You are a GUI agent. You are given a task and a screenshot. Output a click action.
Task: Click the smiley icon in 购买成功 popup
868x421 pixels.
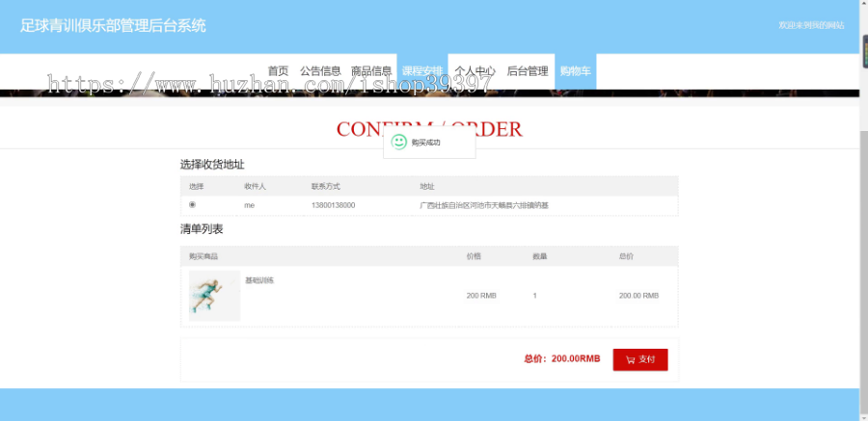point(398,143)
